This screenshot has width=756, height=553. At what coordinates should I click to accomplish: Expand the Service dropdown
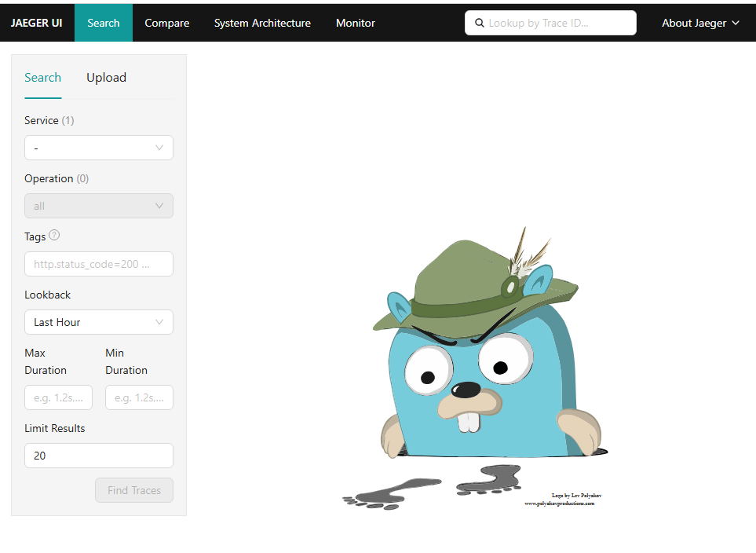[x=99, y=148]
